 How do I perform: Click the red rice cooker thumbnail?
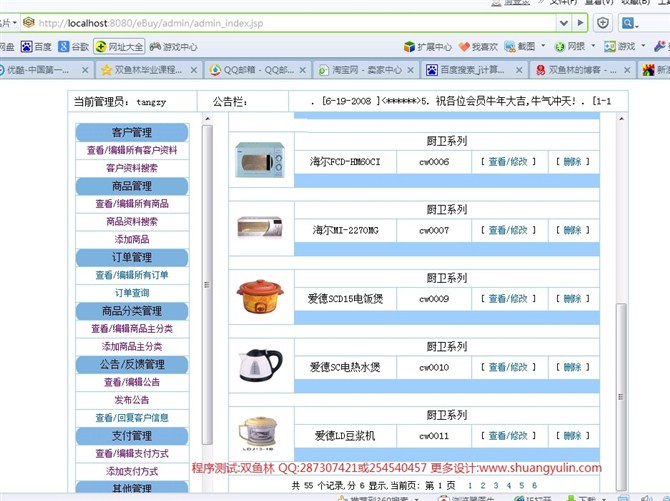tap(260, 296)
